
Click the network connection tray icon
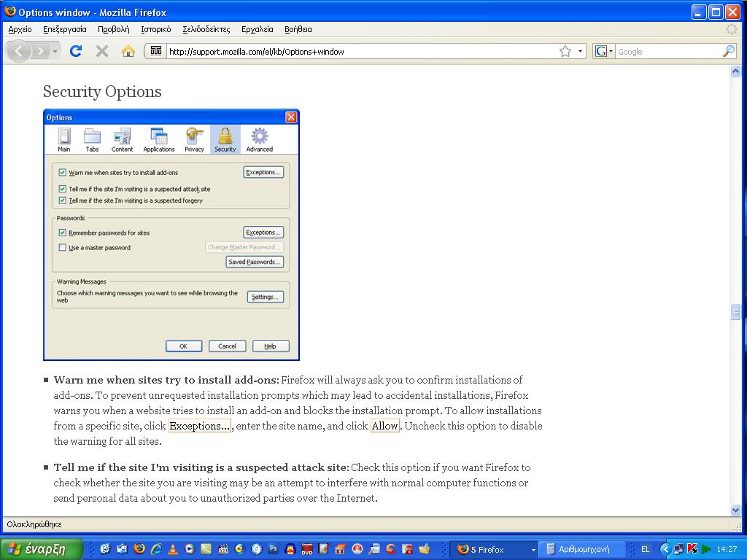coord(678,549)
